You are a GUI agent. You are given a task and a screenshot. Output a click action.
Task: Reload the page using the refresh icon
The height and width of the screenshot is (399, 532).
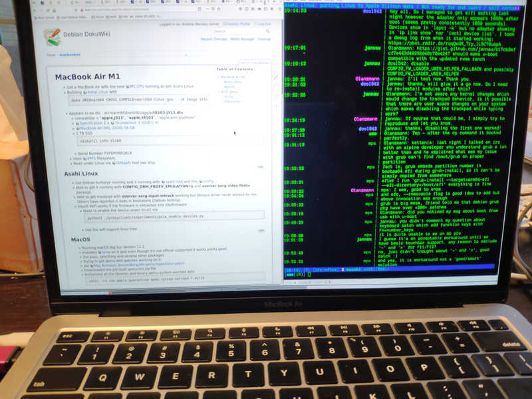[47, 10]
